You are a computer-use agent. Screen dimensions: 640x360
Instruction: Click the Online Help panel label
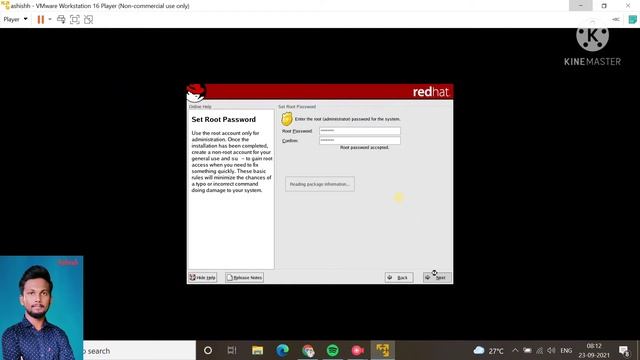[x=200, y=107]
